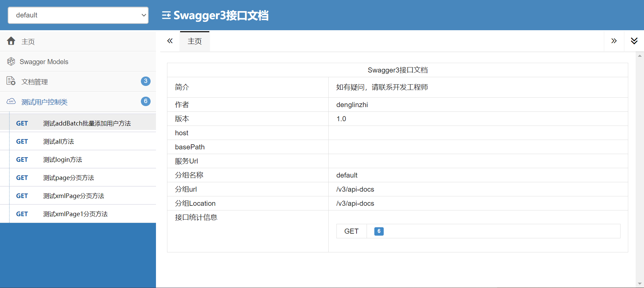Screen dimensions: 644x288
Task: Click the 分组名称 value default
Action: (x=347, y=175)
